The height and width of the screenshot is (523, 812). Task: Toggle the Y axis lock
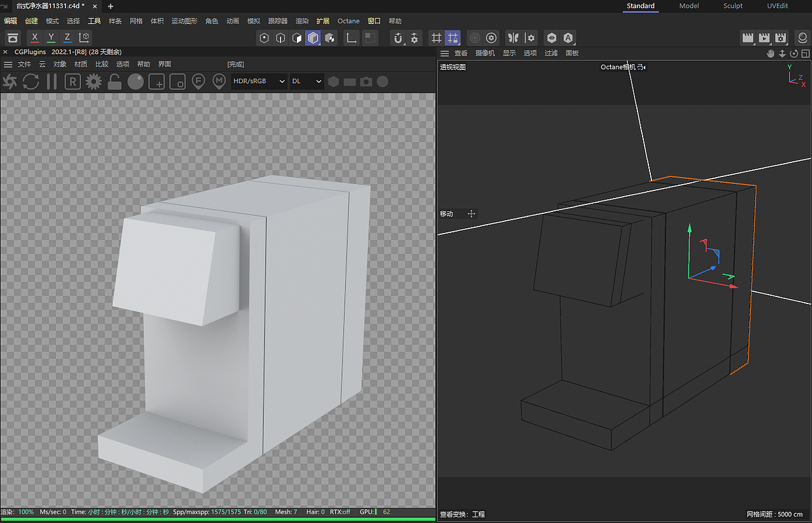pos(51,38)
